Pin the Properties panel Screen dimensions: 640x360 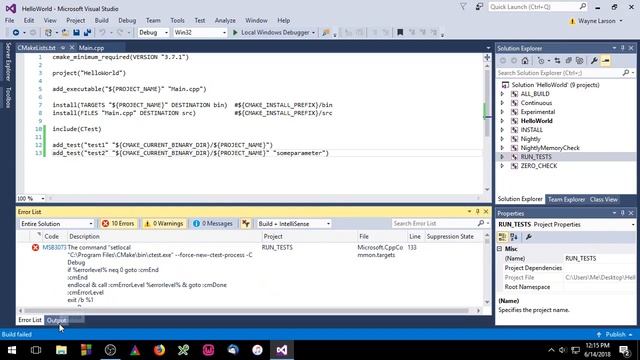pyautogui.click(x=622, y=213)
